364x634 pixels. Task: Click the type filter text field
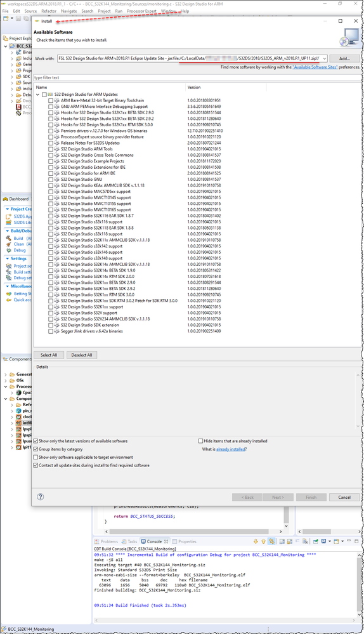197,77
